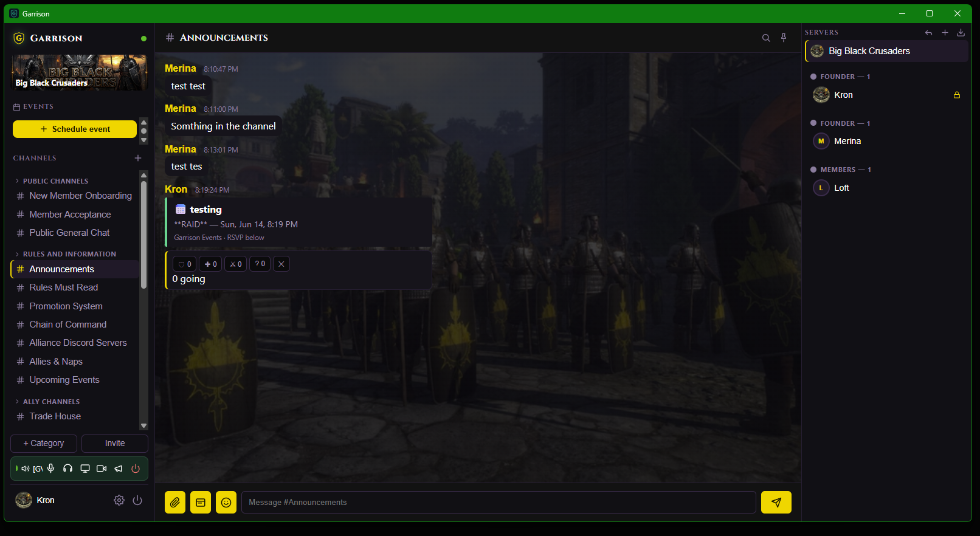Send the message with the paper-plane button
Image resolution: width=980 pixels, height=536 pixels.
pos(776,503)
